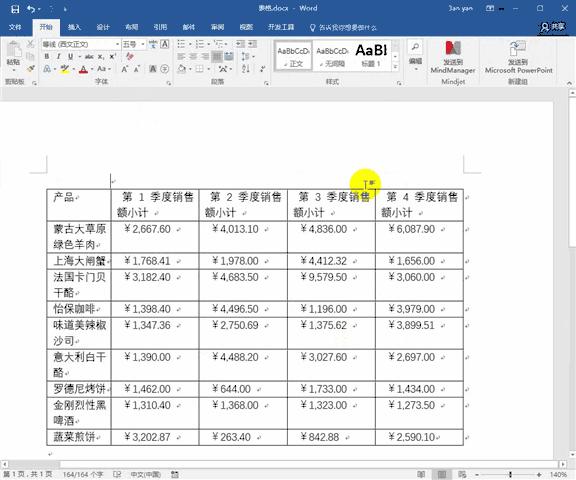
Task: Open the Bullets list dropdown arrow
Action: click(190, 44)
